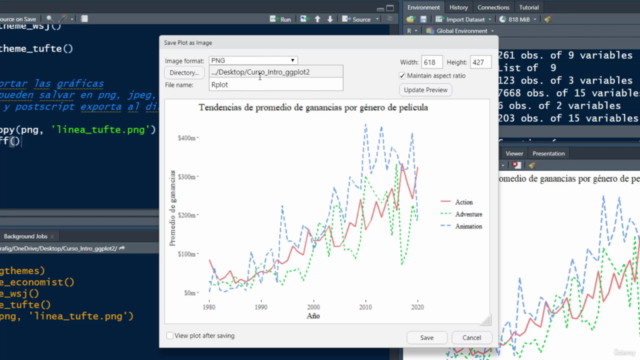Click the Adventure legend entry in preview plot
Screen dimensions: 640x360
(461, 214)
